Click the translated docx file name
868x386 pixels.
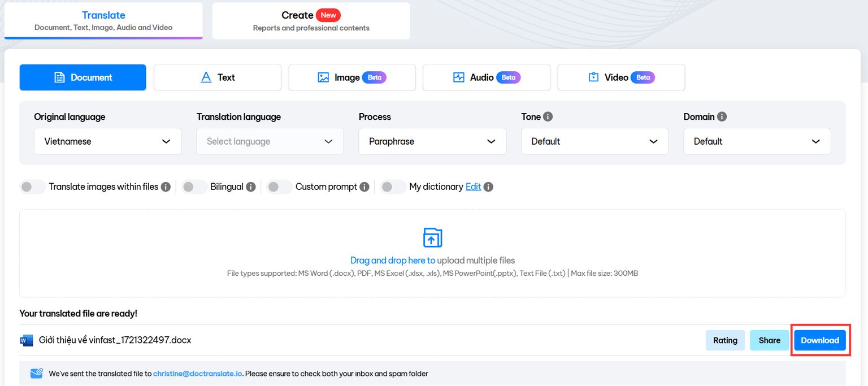click(115, 340)
